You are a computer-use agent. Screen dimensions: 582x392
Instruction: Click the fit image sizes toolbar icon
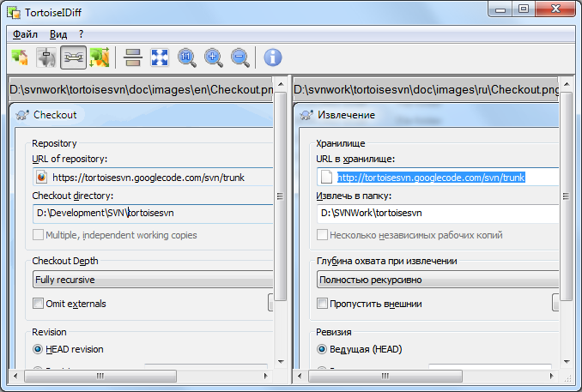click(x=100, y=57)
